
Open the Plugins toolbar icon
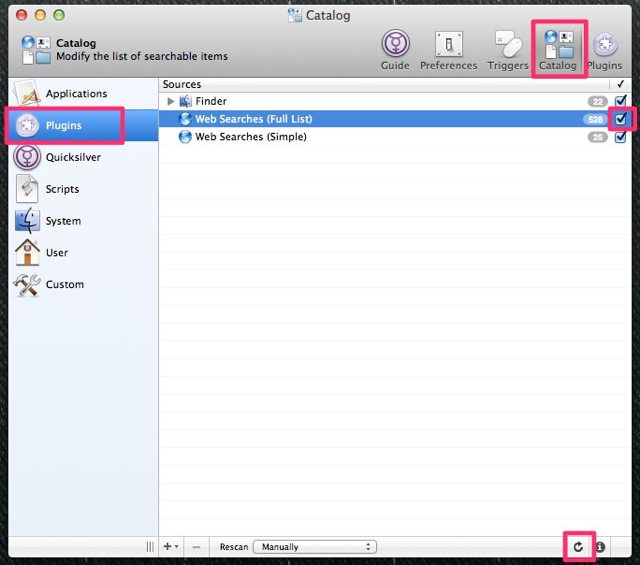pyautogui.click(x=605, y=50)
